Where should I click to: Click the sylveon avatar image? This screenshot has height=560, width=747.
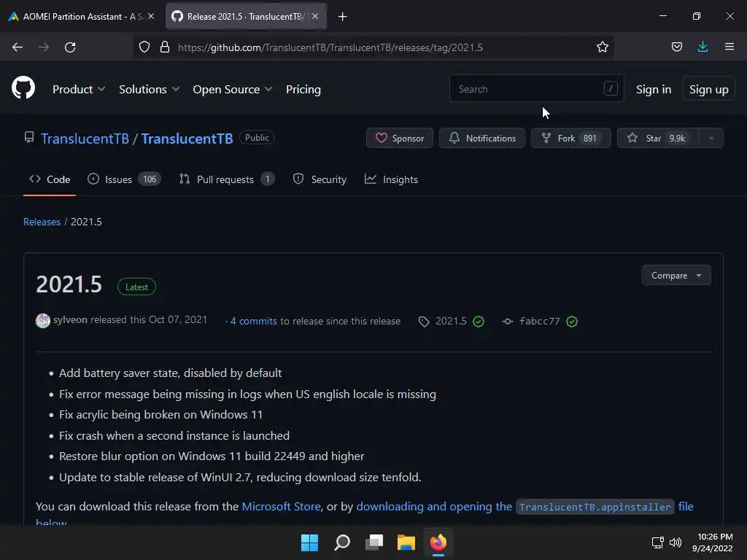pyautogui.click(x=43, y=321)
